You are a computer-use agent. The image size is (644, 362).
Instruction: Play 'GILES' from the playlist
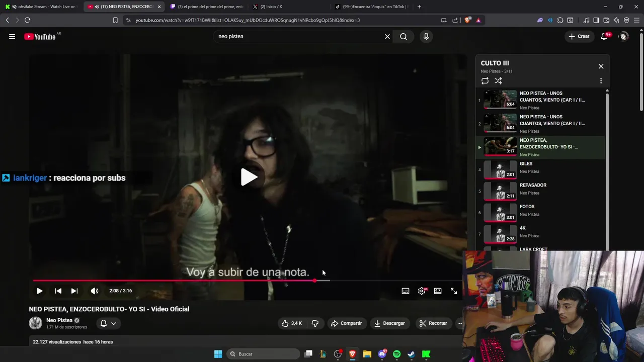point(541,170)
